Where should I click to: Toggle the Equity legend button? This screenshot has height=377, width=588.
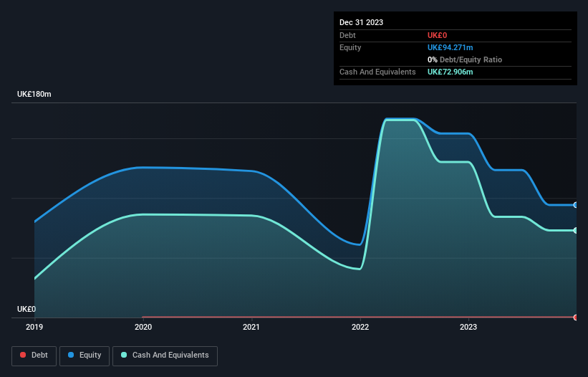85,355
